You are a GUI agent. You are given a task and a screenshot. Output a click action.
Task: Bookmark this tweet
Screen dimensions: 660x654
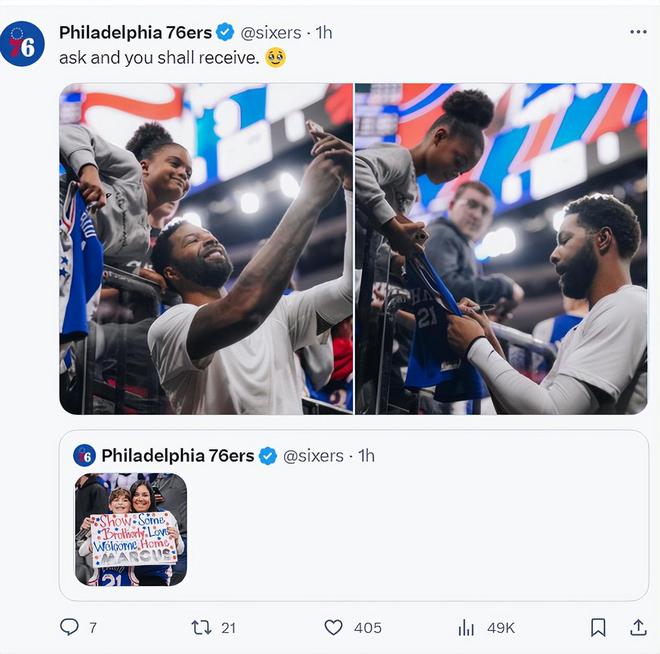598,627
